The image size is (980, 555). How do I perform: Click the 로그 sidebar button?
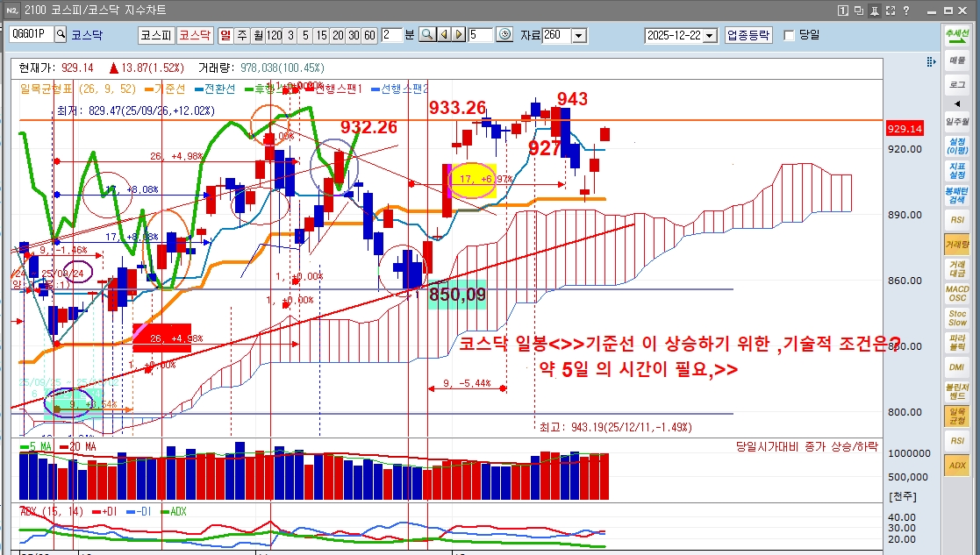pos(957,84)
